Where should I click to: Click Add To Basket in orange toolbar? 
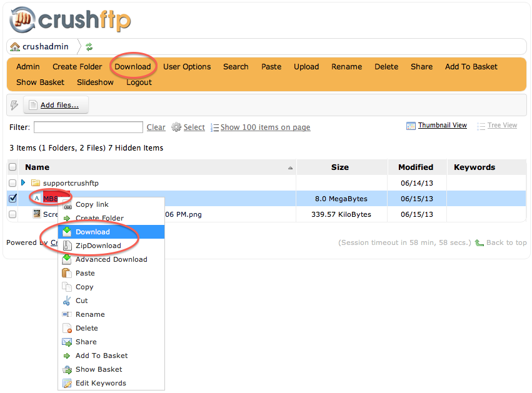pos(471,67)
